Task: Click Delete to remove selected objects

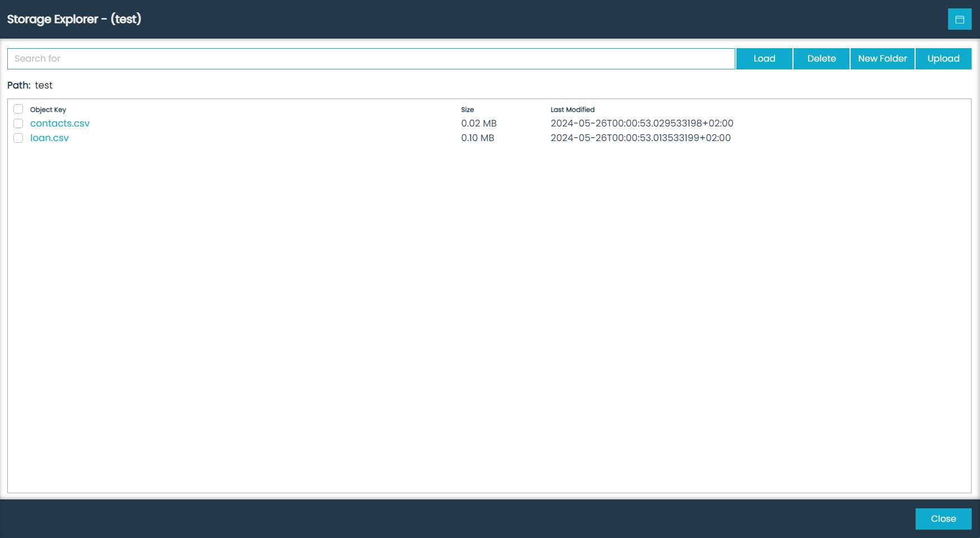Action: coord(821,58)
